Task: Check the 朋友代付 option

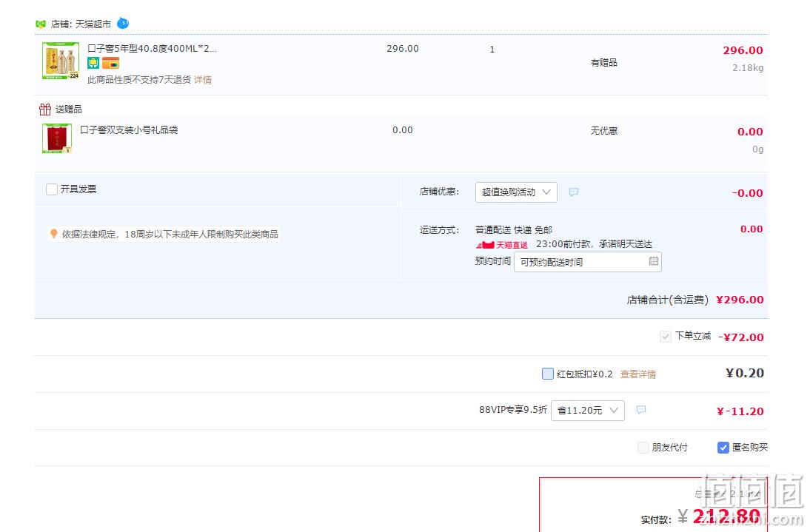Action: tap(643, 448)
